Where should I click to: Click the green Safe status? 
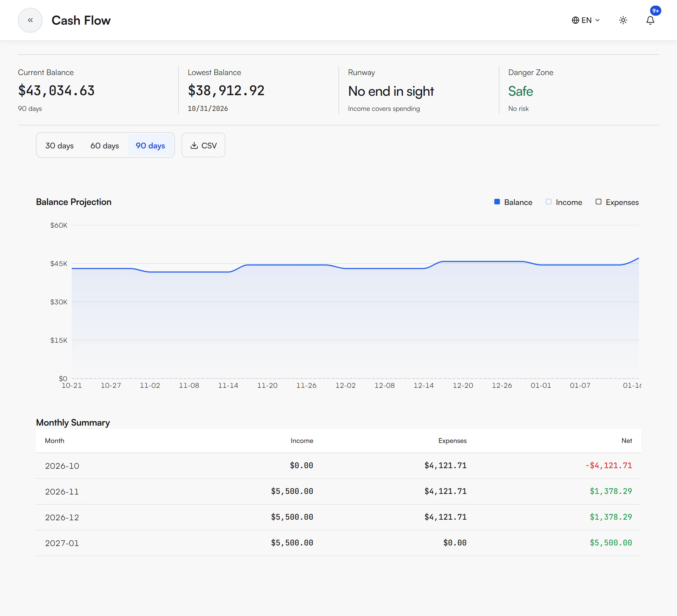(x=521, y=91)
